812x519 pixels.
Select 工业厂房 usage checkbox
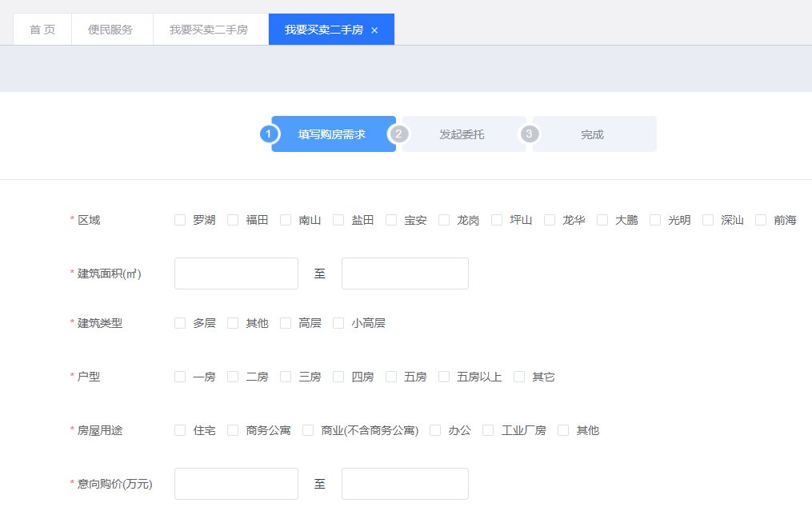(x=488, y=430)
